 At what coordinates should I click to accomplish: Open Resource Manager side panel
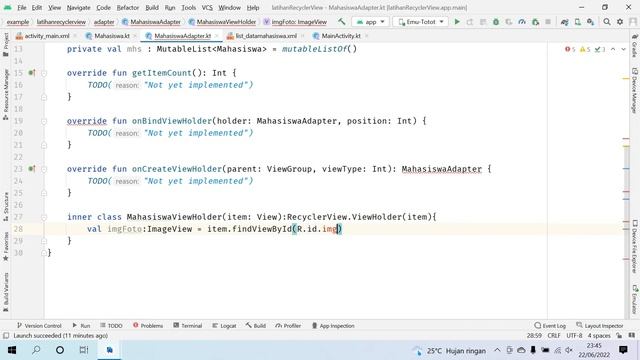click(x=6, y=94)
